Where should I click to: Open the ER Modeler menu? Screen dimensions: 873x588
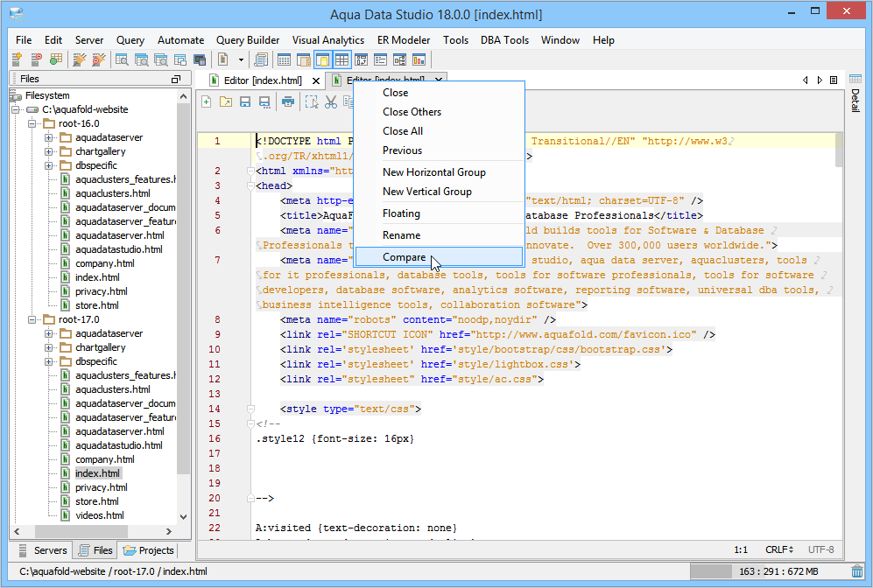click(404, 40)
